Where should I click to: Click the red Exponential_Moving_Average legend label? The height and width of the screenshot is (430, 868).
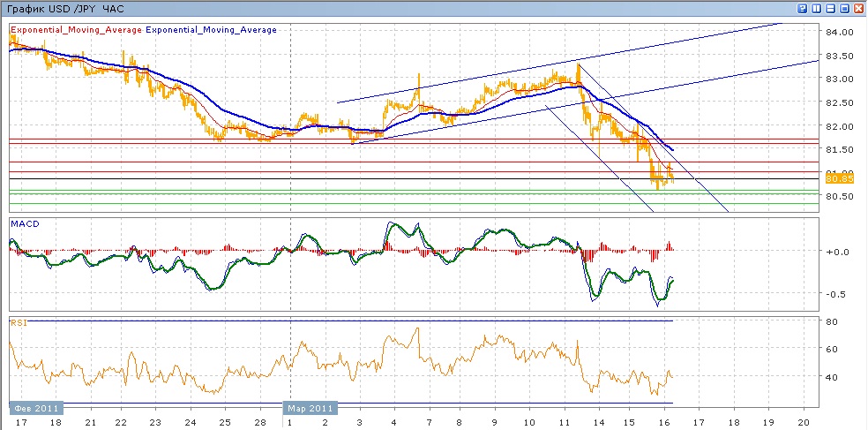click(x=75, y=30)
